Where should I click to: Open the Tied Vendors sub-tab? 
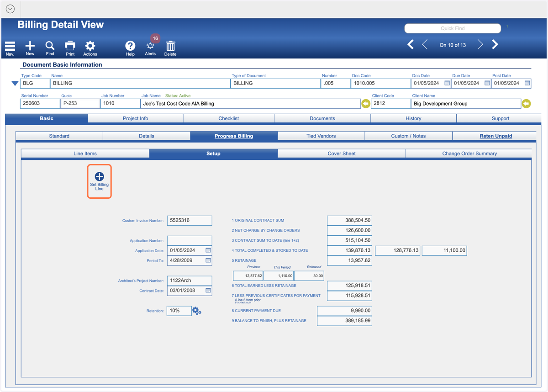tap(321, 136)
